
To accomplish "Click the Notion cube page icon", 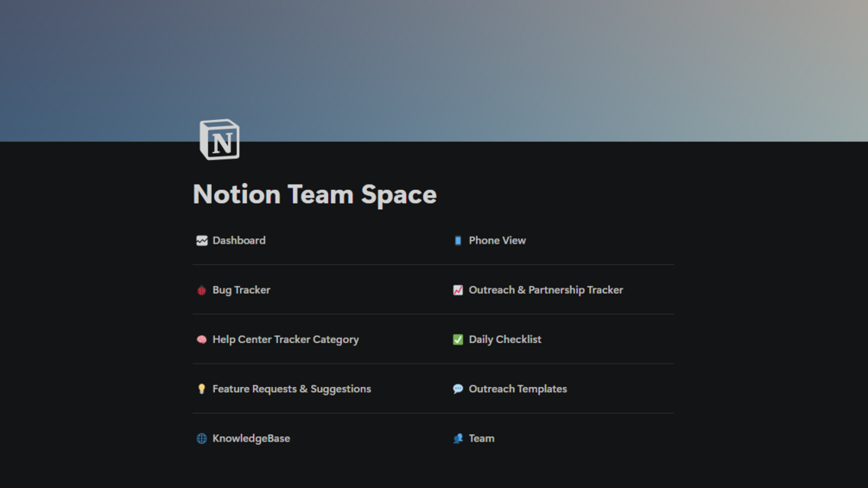I will [219, 139].
